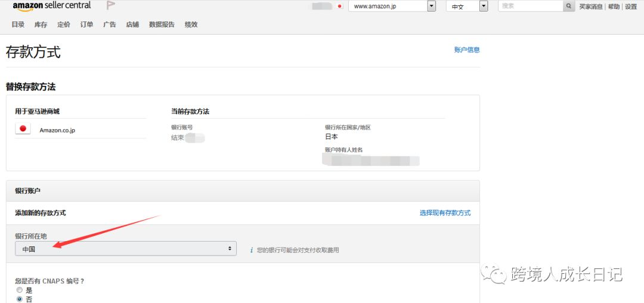Open the 库存 menu
644x303 pixels.
click(41, 24)
